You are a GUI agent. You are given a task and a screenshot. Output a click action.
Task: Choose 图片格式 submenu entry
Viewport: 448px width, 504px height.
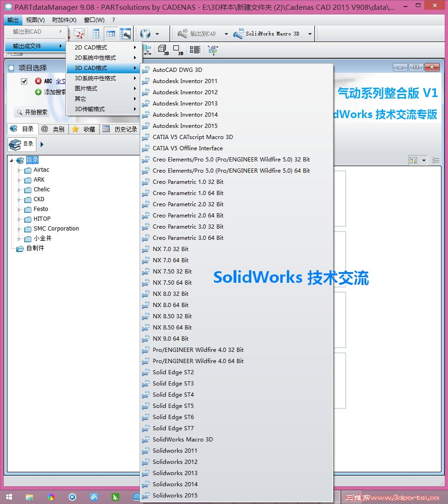[x=103, y=89]
